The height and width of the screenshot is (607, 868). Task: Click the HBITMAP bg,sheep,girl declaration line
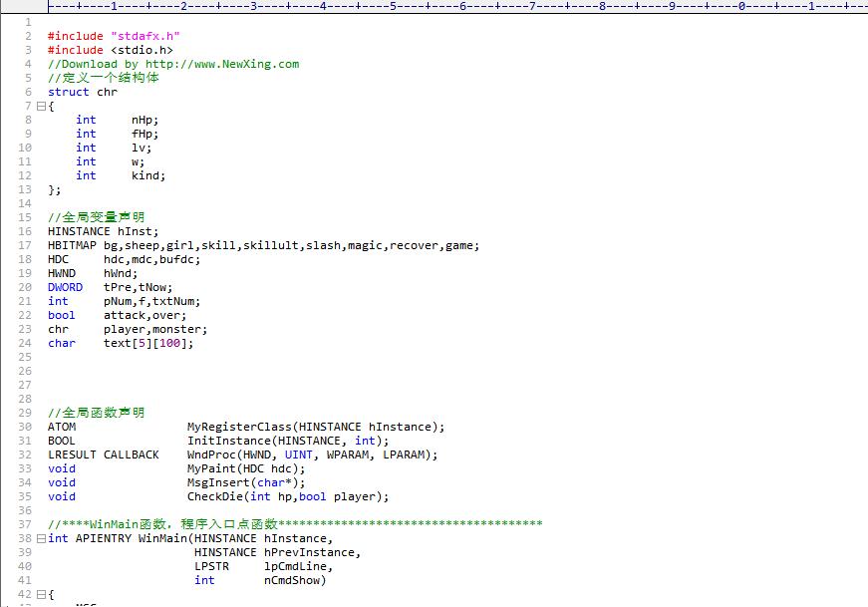click(x=263, y=245)
